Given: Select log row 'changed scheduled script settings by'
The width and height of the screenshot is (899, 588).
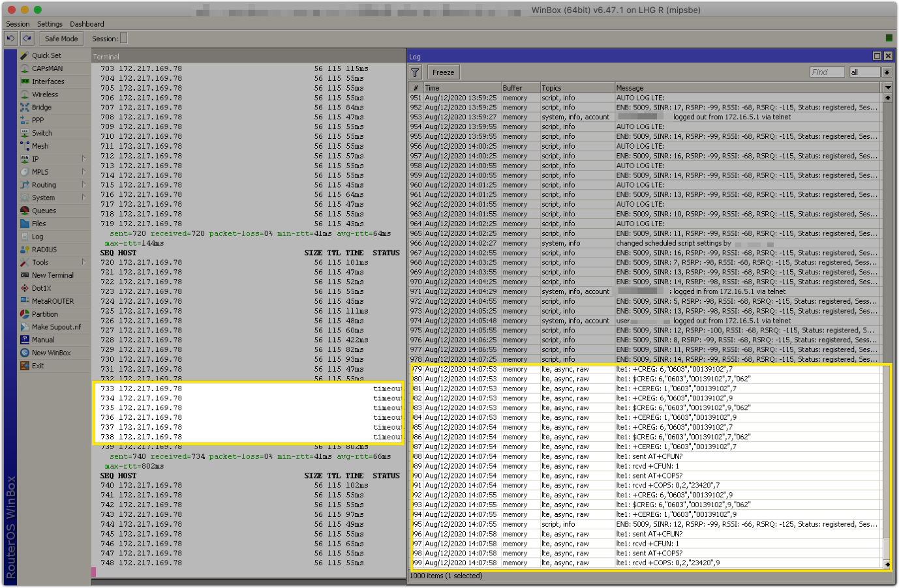Looking at the screenshot, I should pyautogui.click(x=645, y=243).
